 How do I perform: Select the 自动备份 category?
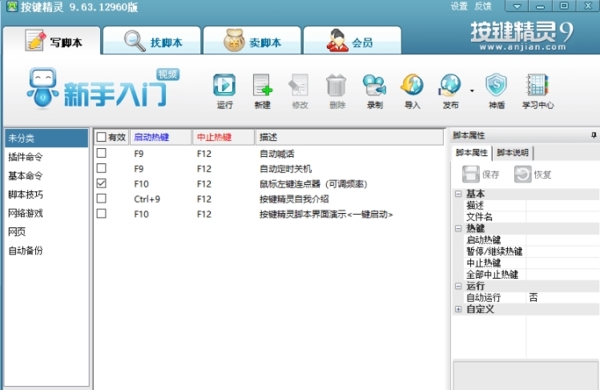[47, 251]
